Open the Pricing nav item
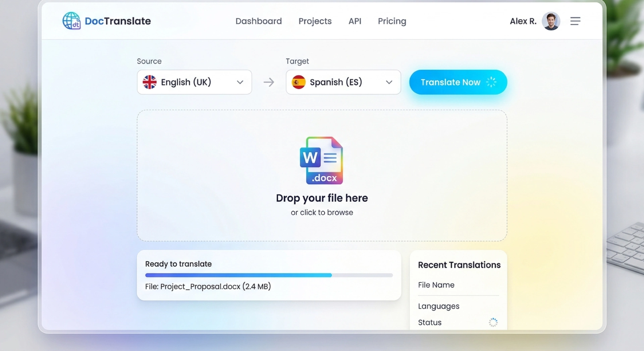 392,21
